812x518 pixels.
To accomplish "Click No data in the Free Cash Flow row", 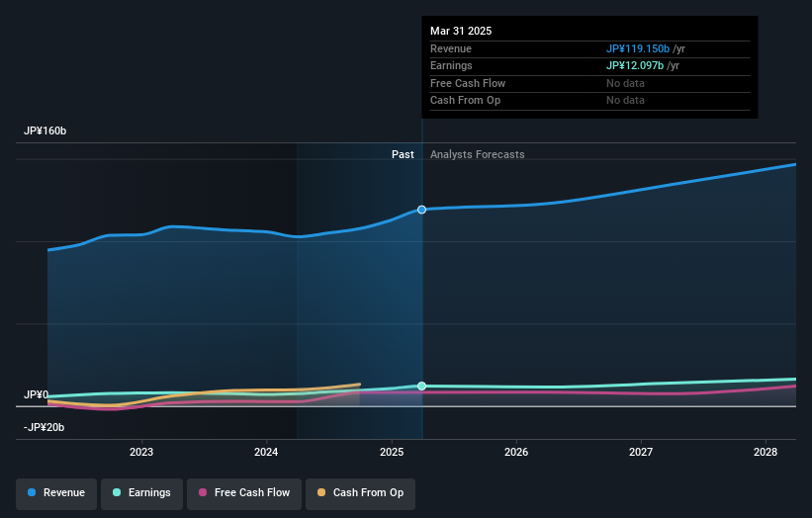I will pyautogui.click(x=626, y=83).
